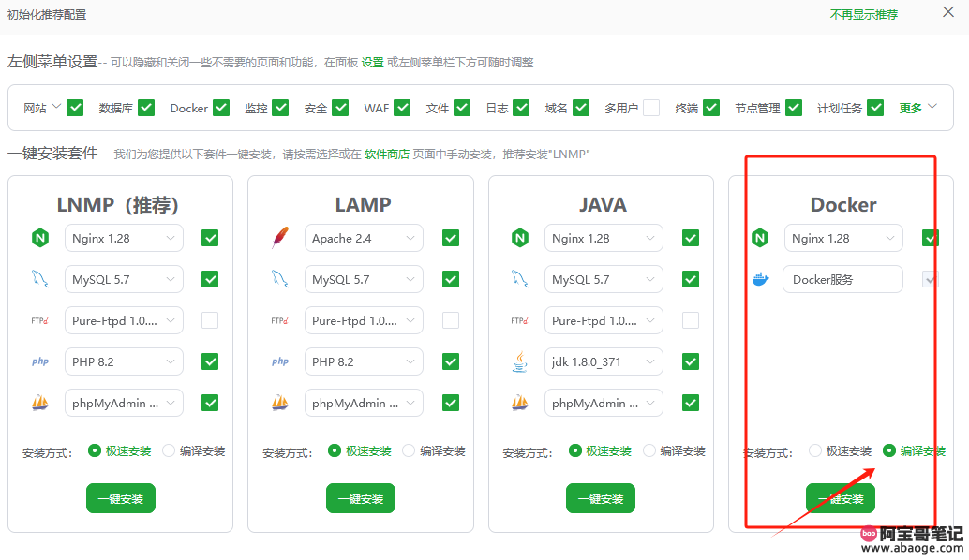
Task: Enable Pure-Ftpd checkbox in LNMP panel
Action: click(x=210, y=320)
